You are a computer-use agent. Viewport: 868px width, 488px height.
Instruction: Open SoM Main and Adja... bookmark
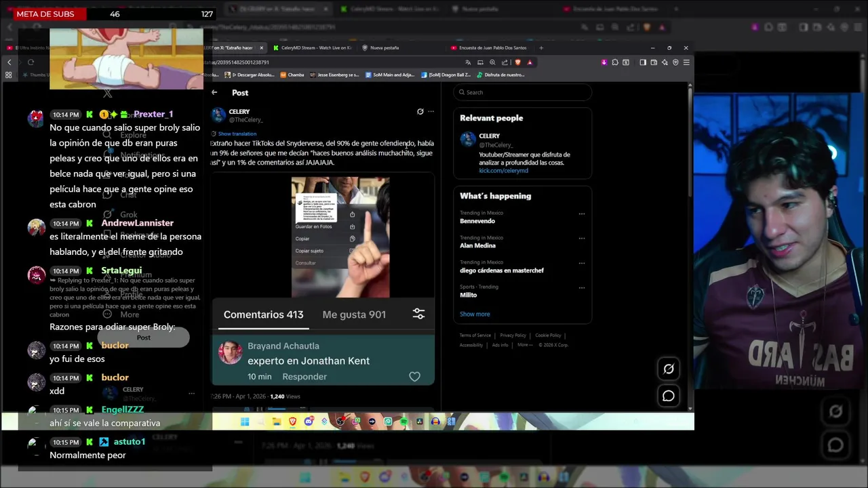(390, 75)
